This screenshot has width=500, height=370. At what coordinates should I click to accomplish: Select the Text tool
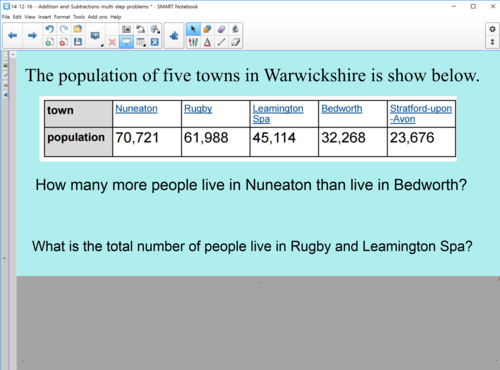point(207,42)
